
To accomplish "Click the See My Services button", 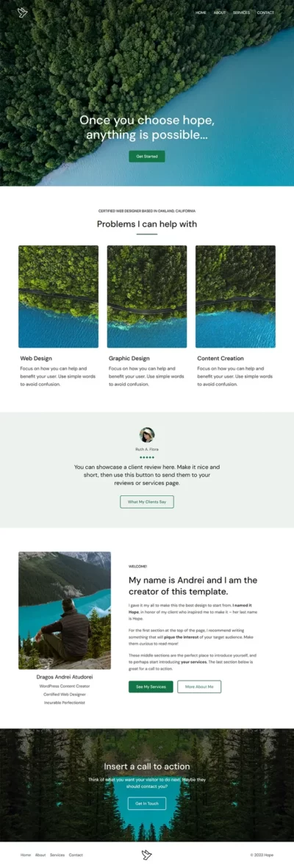I will click(x=151, y=686).
